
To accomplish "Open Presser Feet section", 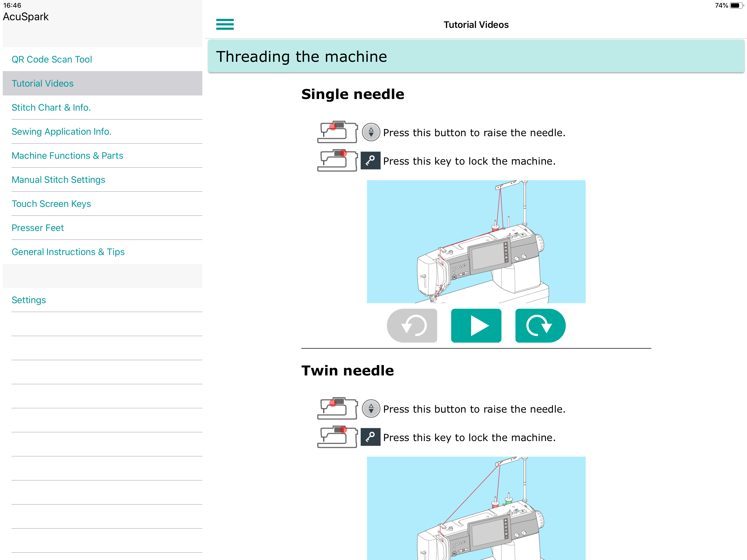I will [102, 228].
